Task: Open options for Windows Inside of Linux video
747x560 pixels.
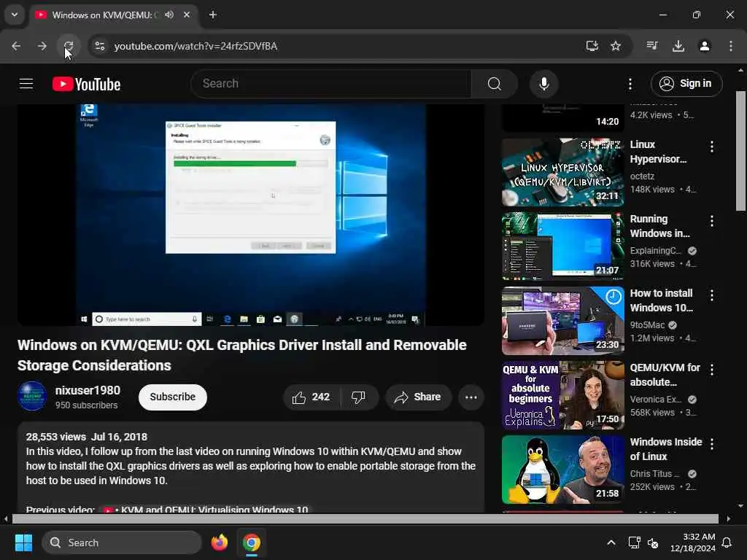Action: coord(712,444)
